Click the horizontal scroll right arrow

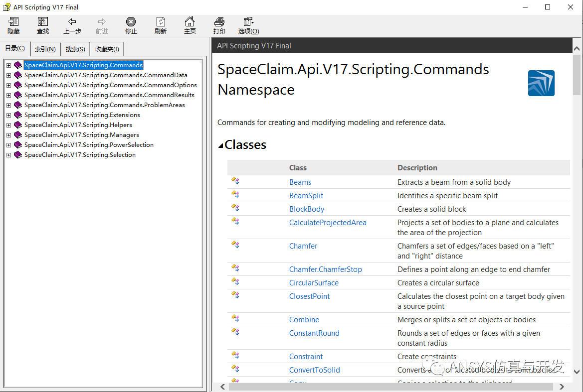click(562, 387)
